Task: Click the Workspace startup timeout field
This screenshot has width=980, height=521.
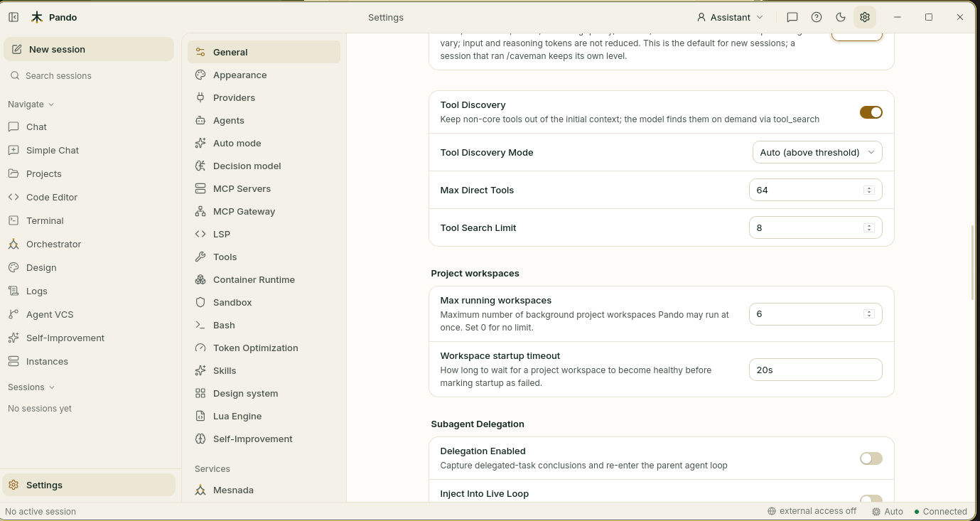Action: tap(816, 370)
